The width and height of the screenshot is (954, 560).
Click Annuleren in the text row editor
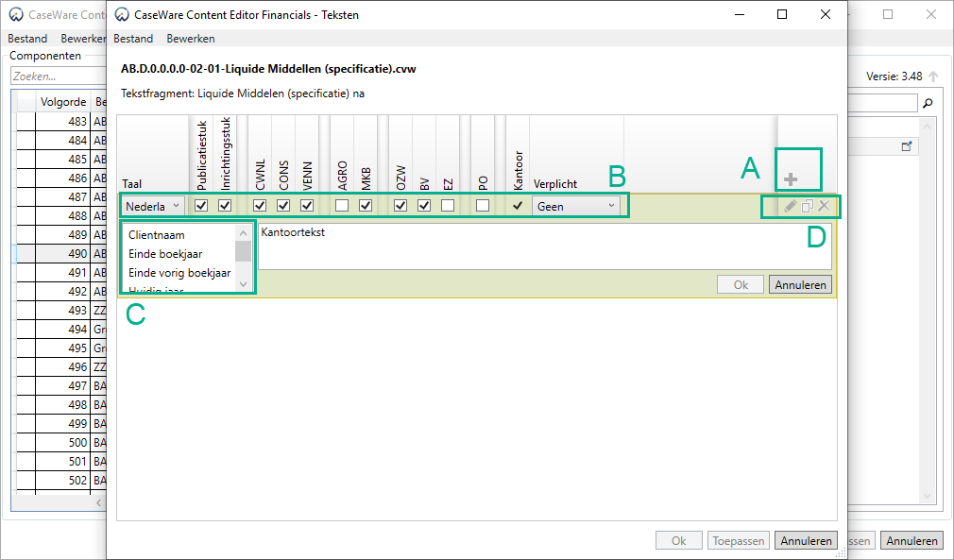[x=800, y=284]
